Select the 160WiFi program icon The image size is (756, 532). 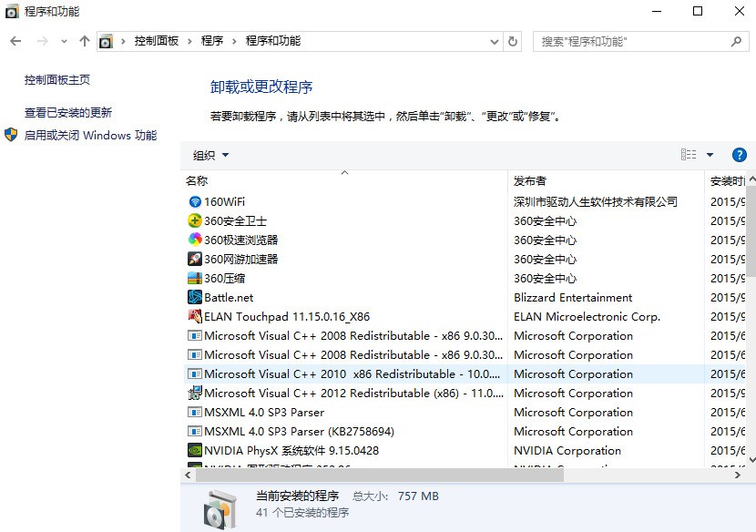(195, 201)
